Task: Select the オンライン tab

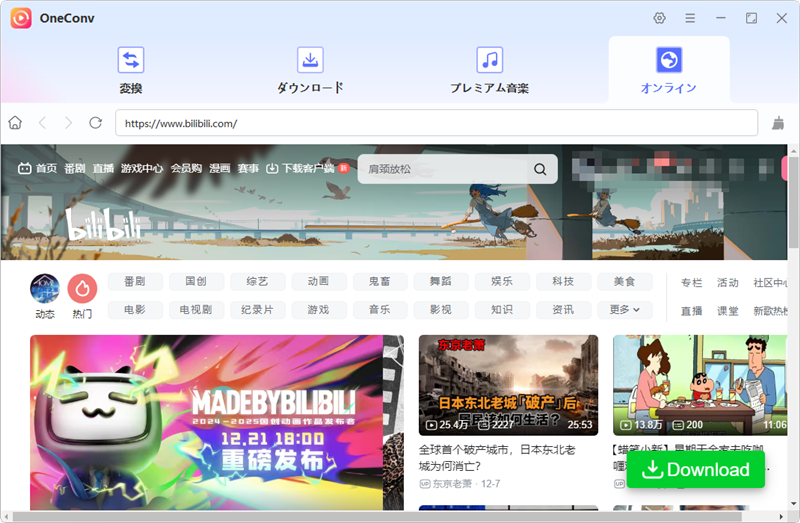Action: (x=669, y=70)
